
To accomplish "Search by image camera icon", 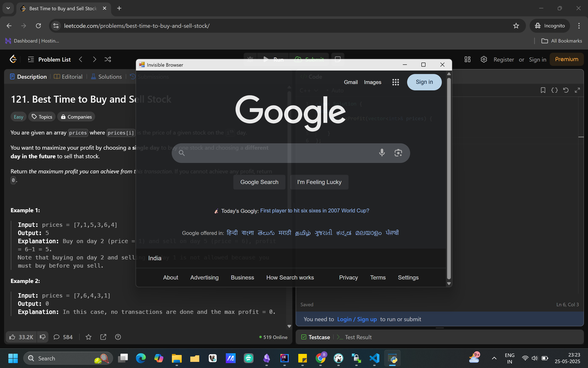I will pos(398,153).
